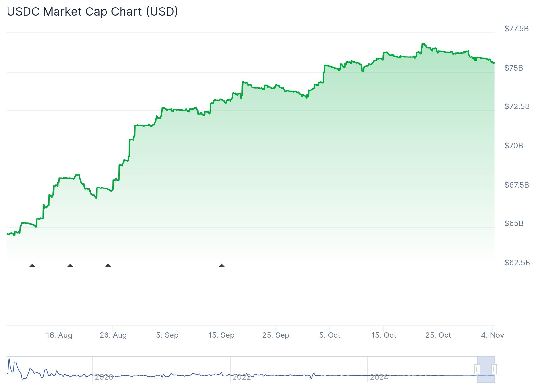Click the 5. Oct x-axis label
The width and height of the screenshot is (537, 392).
(x=330, y=335)
